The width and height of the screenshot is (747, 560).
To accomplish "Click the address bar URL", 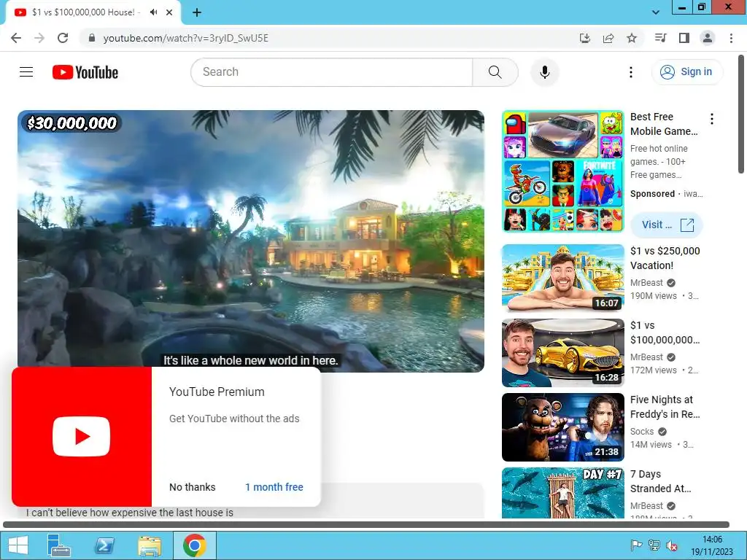I will click(x=186, y=38).
